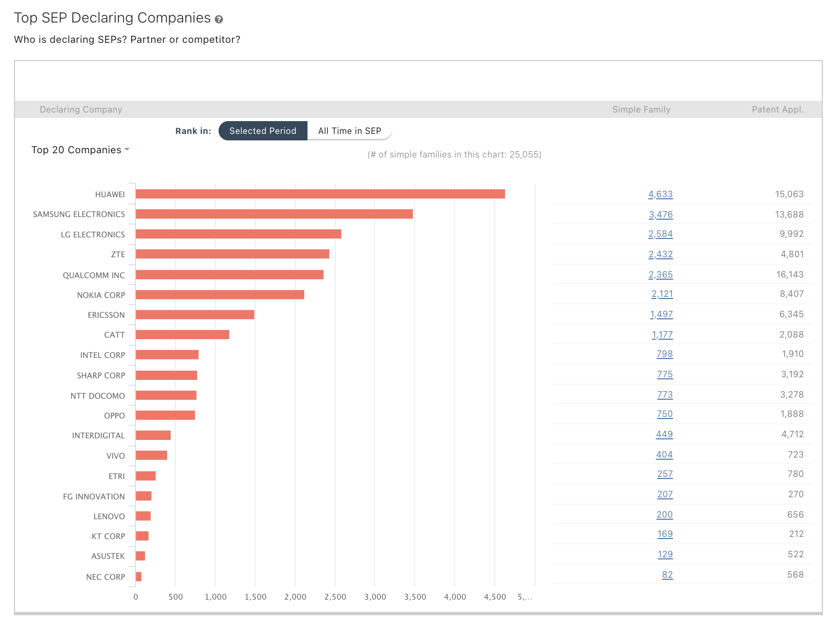The image size is (840, 628).
Task: Select the HUAWEI bar in the chart
Action: pyautogui.click(x=320, y=194)
